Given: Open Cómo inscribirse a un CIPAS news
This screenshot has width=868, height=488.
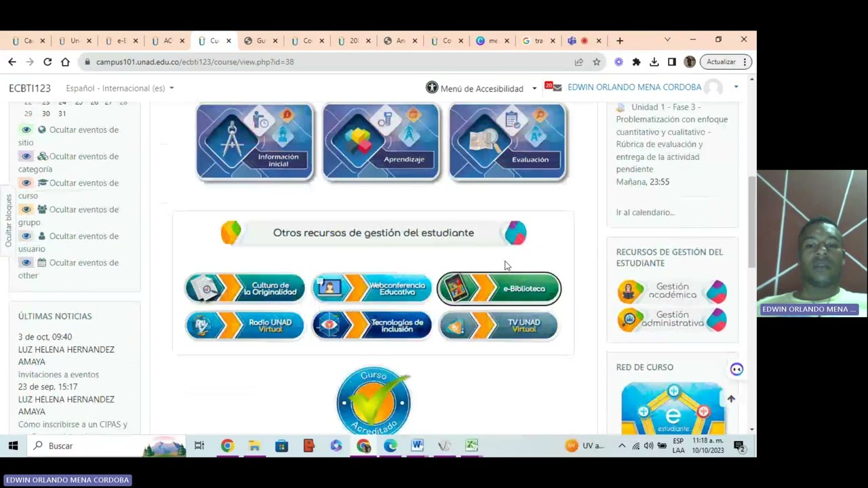Looking at the screenshot, I should tap(73, 424).
